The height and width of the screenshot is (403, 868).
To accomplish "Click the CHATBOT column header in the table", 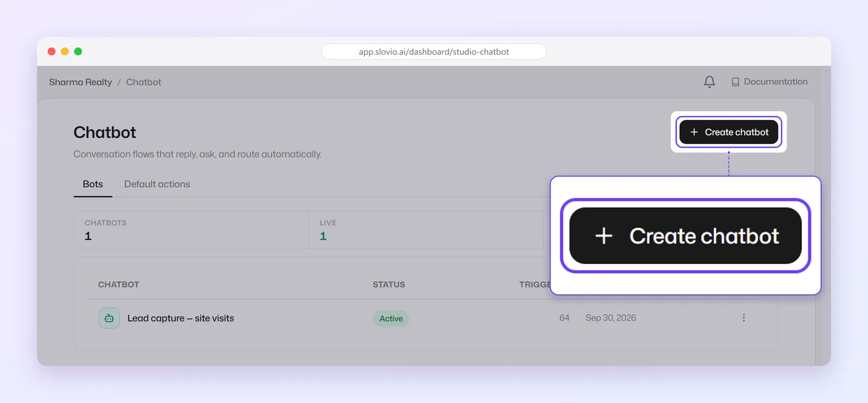I will click(119, 285).
